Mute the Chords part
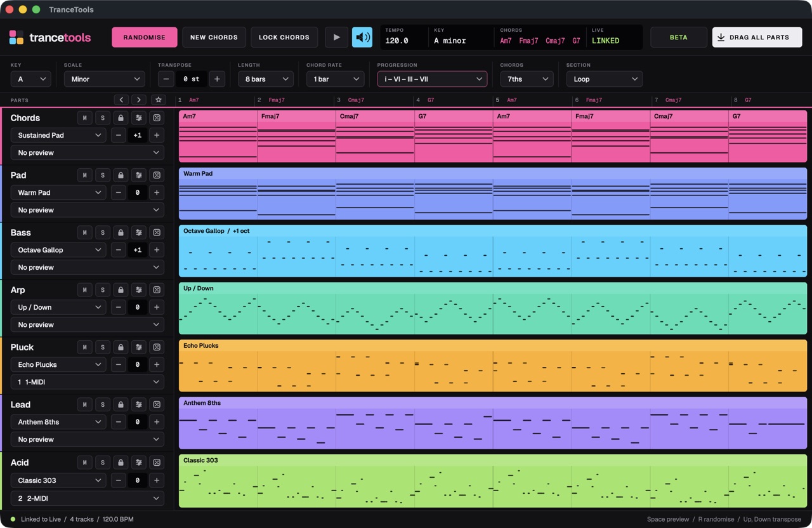The width and height of the screenshot is (812, 528). point(84,118)
